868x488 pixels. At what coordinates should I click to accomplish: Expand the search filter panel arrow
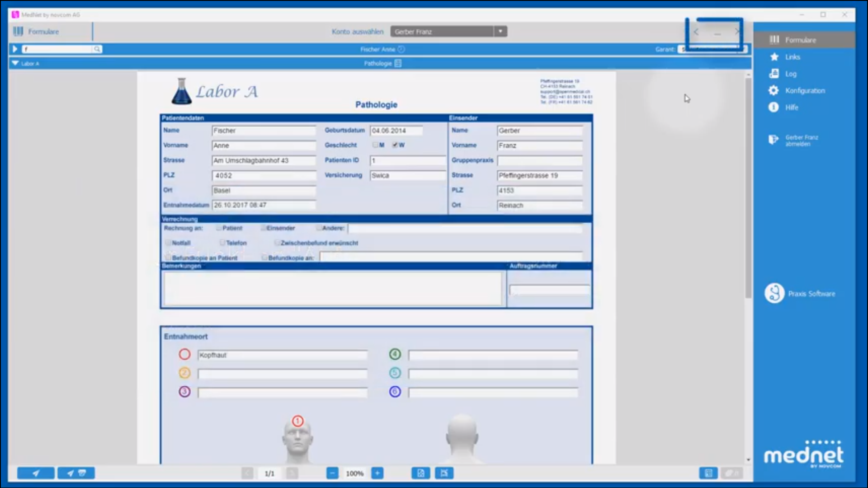[15, 49]
